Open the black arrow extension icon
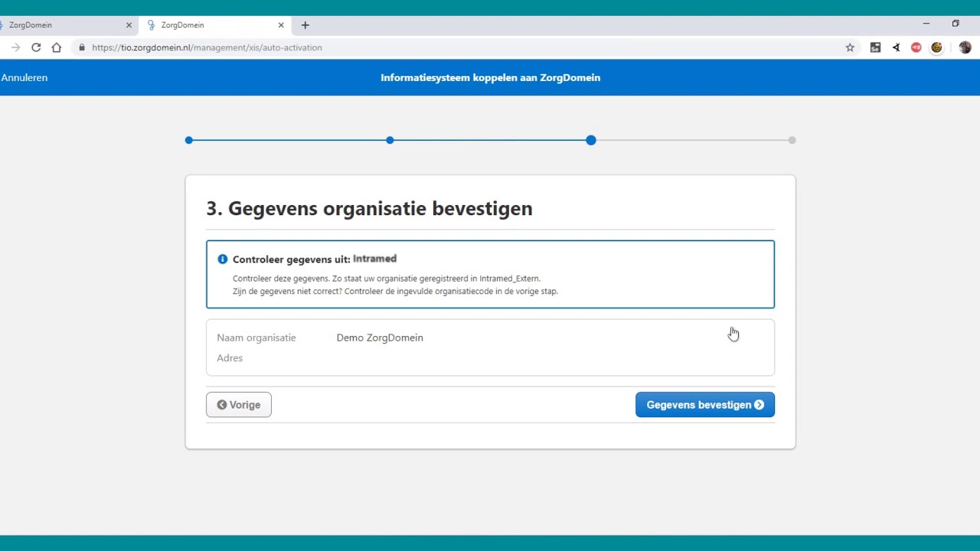980x551 pixels. [x=896, y=47]
